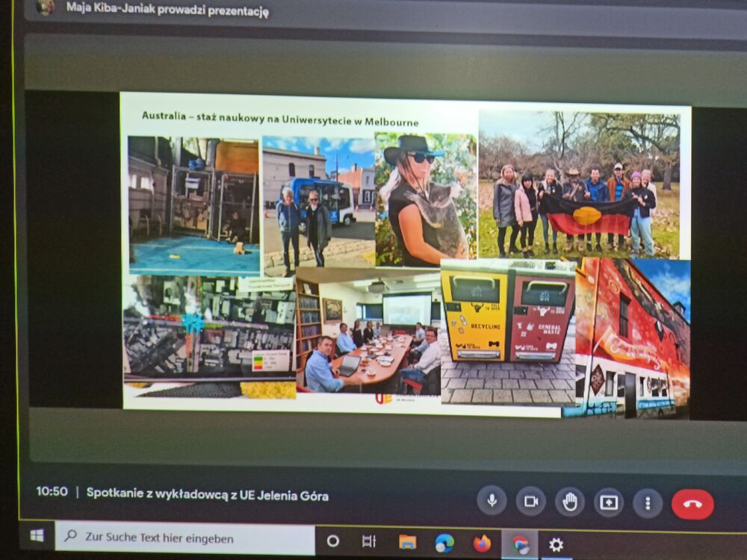Open Microsoft Edge from the taskbar
The image size is (747, 560).
pos(444,543)
